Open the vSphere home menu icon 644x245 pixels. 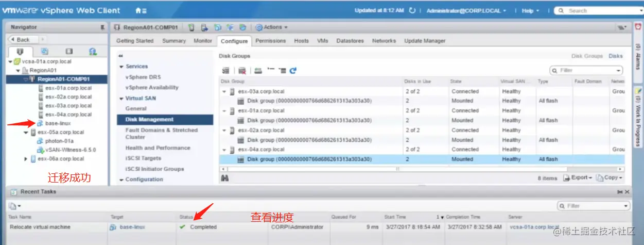tap(141, 10)
